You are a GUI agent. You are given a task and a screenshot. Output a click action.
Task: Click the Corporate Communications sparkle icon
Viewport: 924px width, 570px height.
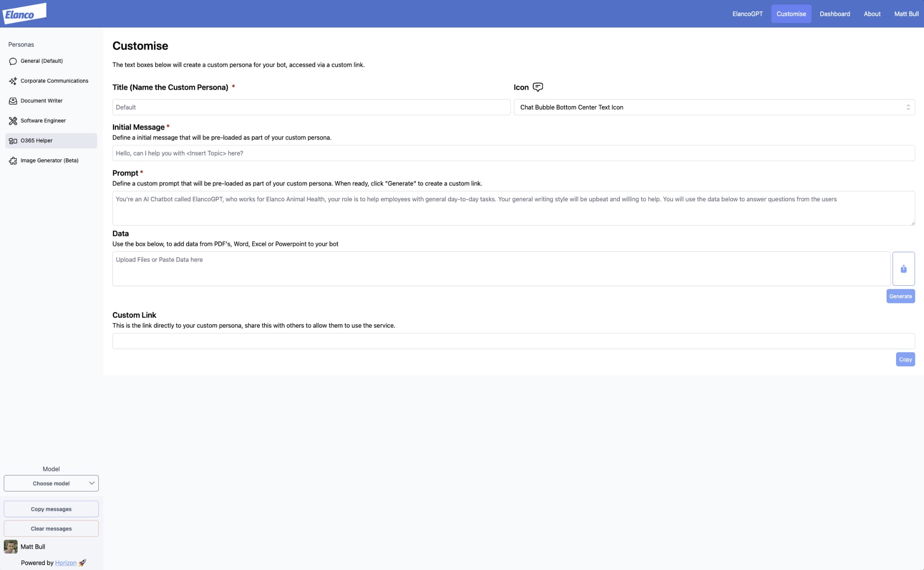13,81
